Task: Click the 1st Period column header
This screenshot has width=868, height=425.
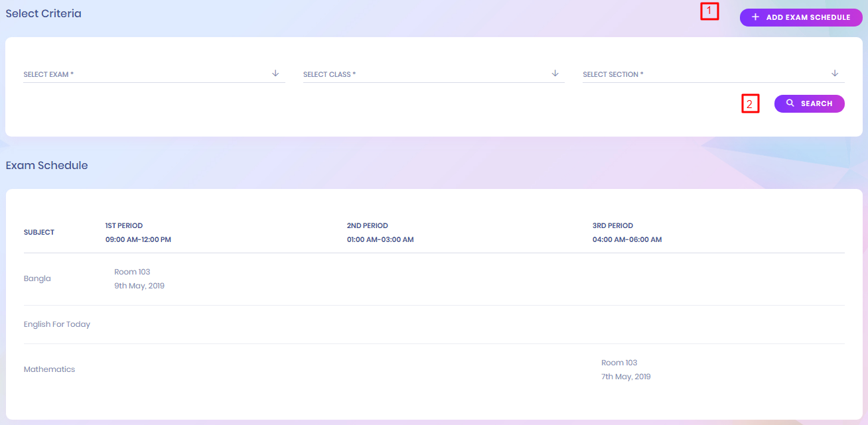Action: 138,233
